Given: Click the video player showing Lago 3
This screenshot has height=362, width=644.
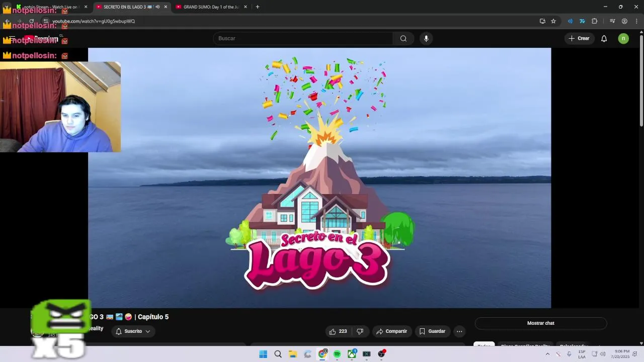Looking at the screenshot, I should coord(319,178).
